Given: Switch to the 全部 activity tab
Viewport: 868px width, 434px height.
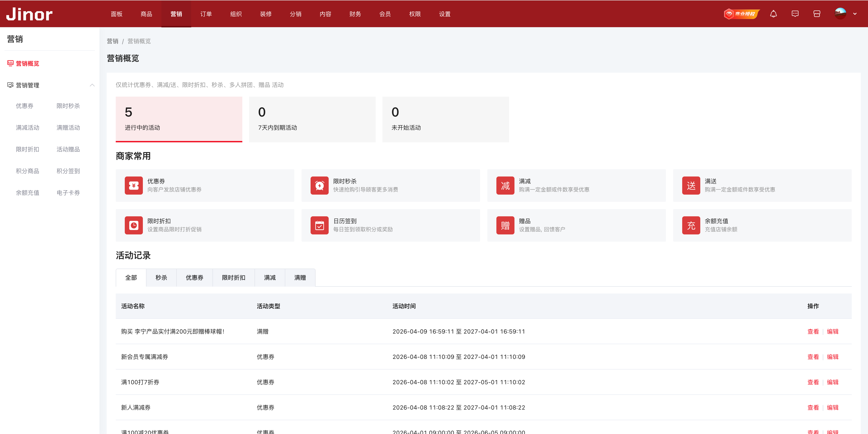Looking at the screenshot, I should coord(131,278).
